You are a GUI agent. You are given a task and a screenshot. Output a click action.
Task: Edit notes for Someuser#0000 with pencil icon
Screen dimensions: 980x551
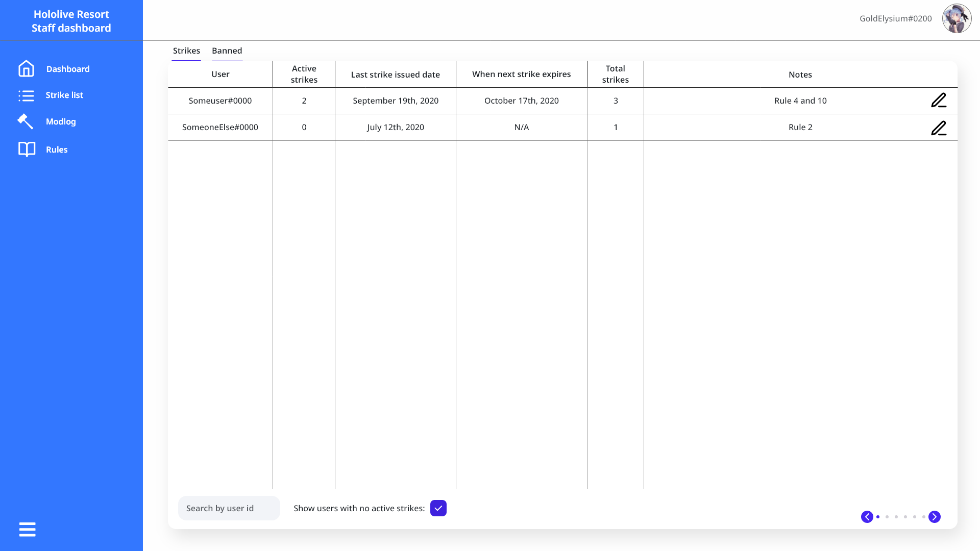938,101
